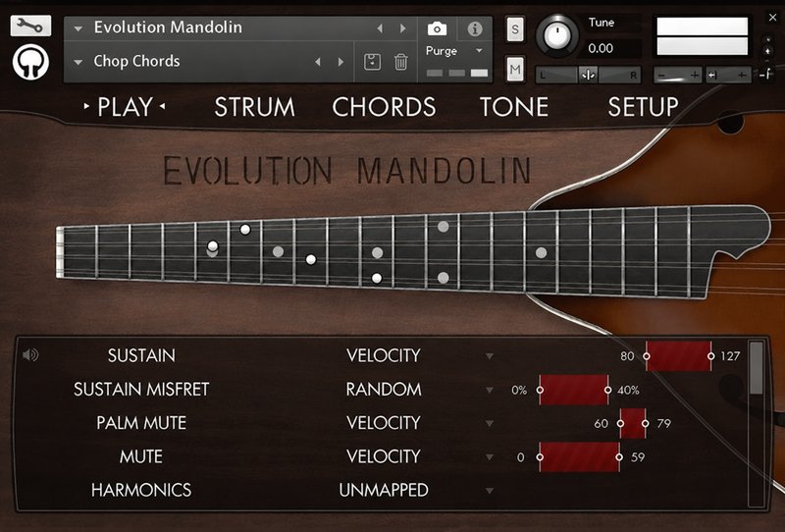Click the Orange Tree Samples headphone logo
The height and width of the screenshot is (532, 785).
coord(30,62)
